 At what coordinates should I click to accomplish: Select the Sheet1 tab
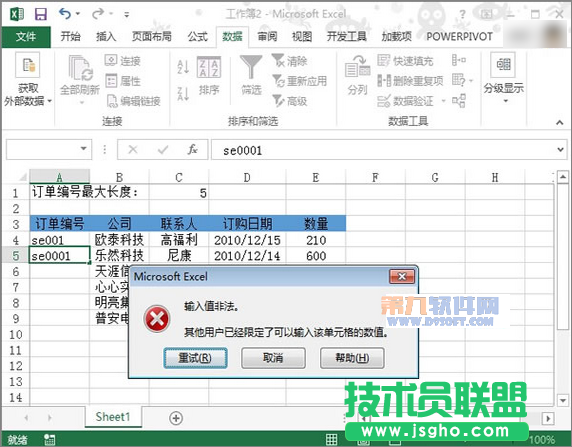point(113,417)
